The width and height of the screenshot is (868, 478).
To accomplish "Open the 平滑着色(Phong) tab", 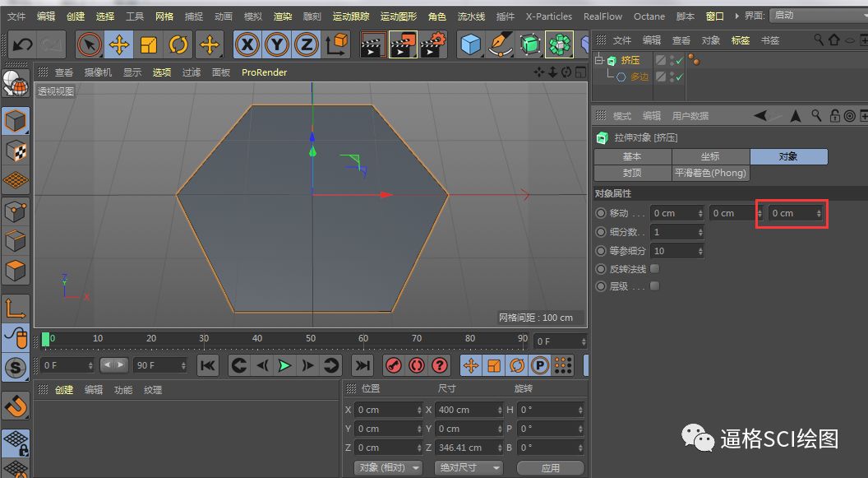I will click(x=710, y=173).
